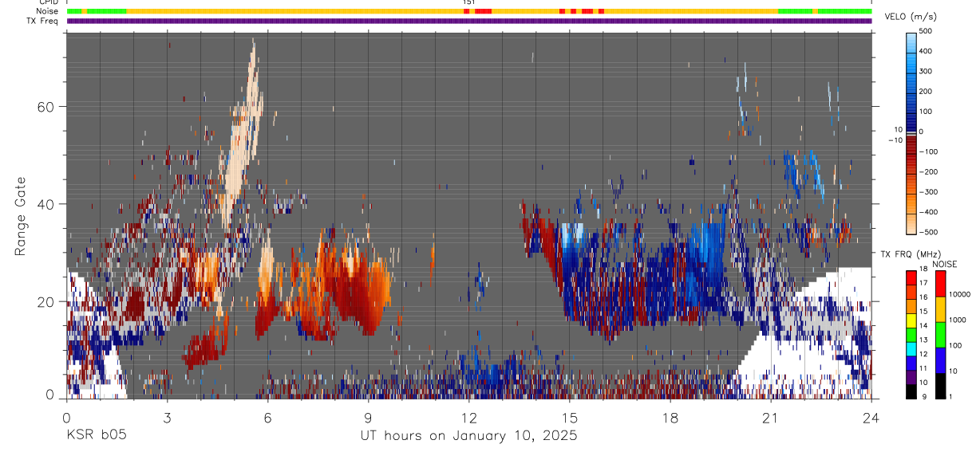Select the NOISE color scale bar
This screenshot has width=980, height=452.
(x=940, y=334)
